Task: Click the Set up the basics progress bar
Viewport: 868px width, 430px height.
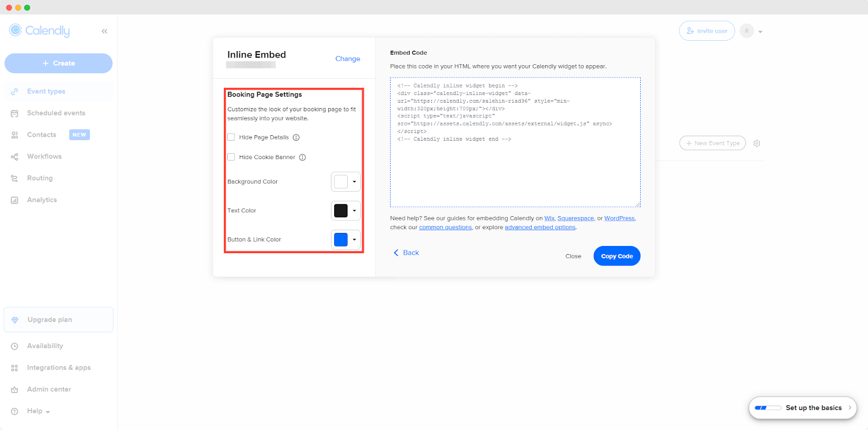Action: point(768,408)
